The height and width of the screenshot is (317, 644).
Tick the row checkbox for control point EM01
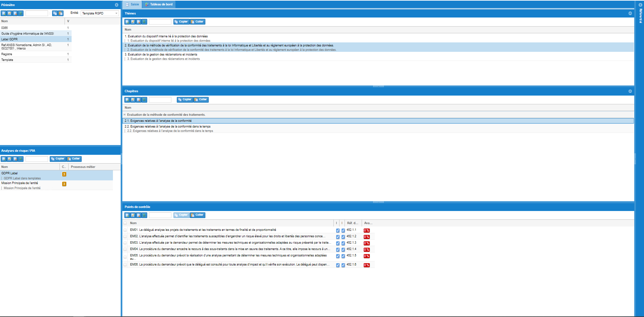tap(125, 230)
